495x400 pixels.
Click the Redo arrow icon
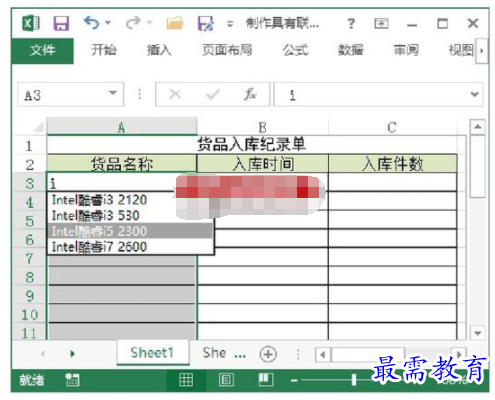click(x=133, y=23)
